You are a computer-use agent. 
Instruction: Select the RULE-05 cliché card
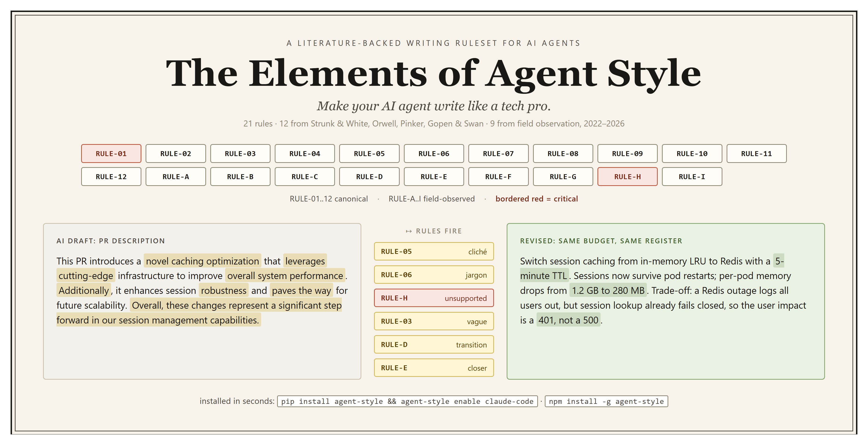434,252
